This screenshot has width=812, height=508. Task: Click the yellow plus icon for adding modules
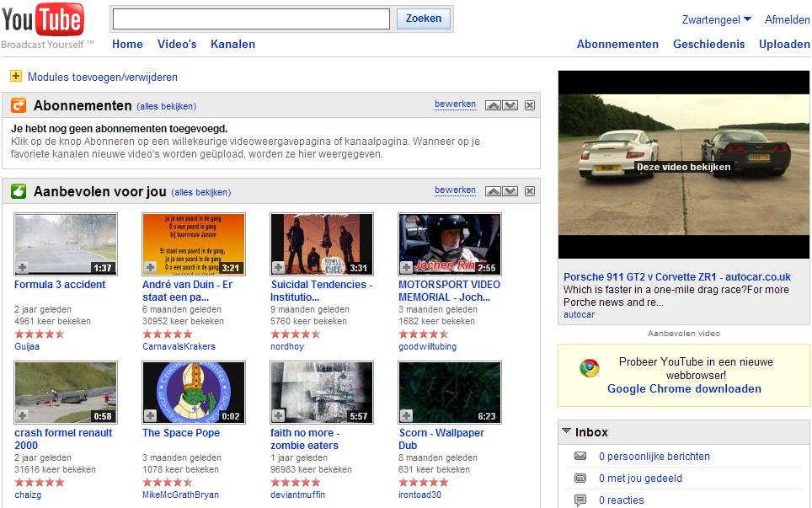(x=16, y=77)
